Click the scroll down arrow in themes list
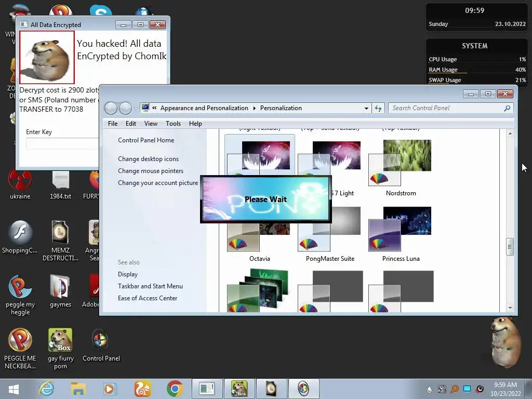This screenshot has height=399, width=532. tap(510, 308)
